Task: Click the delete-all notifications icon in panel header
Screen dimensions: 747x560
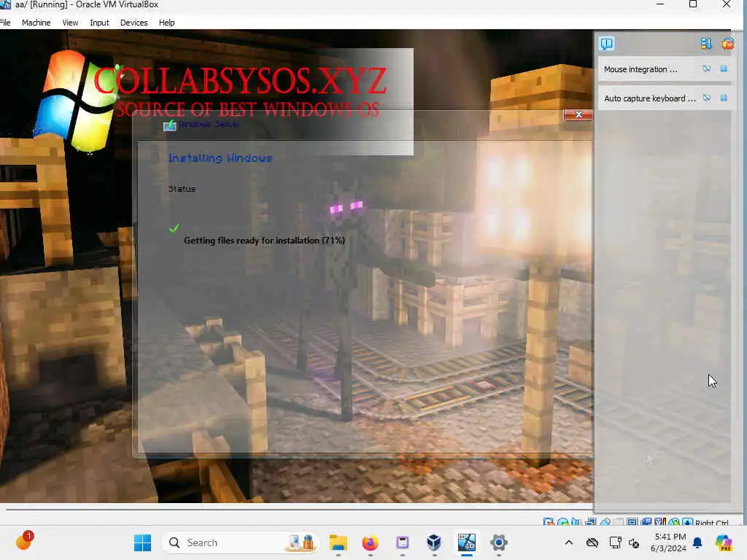Action: [727, 44]
